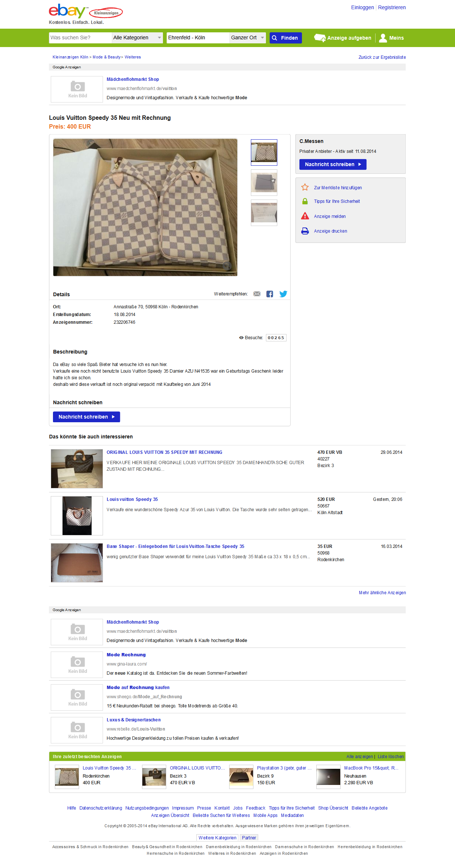Open the Ganzer Ort radius dropdown
Viewport: 455px width, 868px height.
pyautogui.click(x=248, y=38)
